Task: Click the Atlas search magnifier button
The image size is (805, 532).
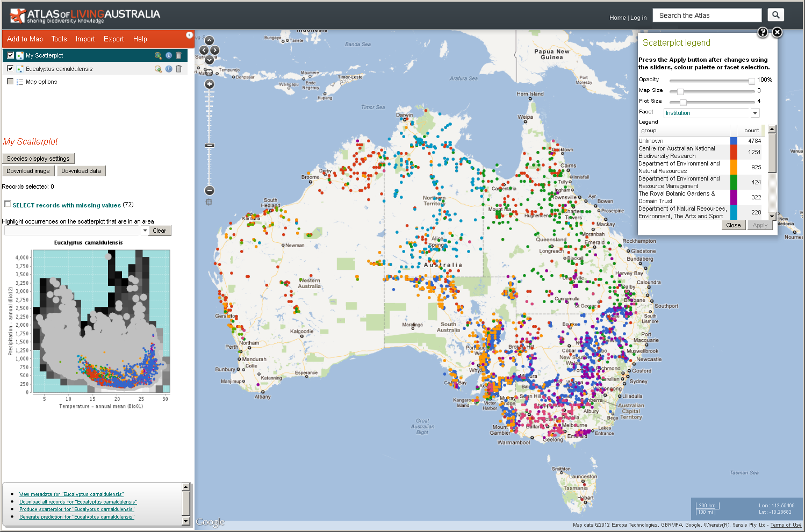Action: tap(775, 15)
